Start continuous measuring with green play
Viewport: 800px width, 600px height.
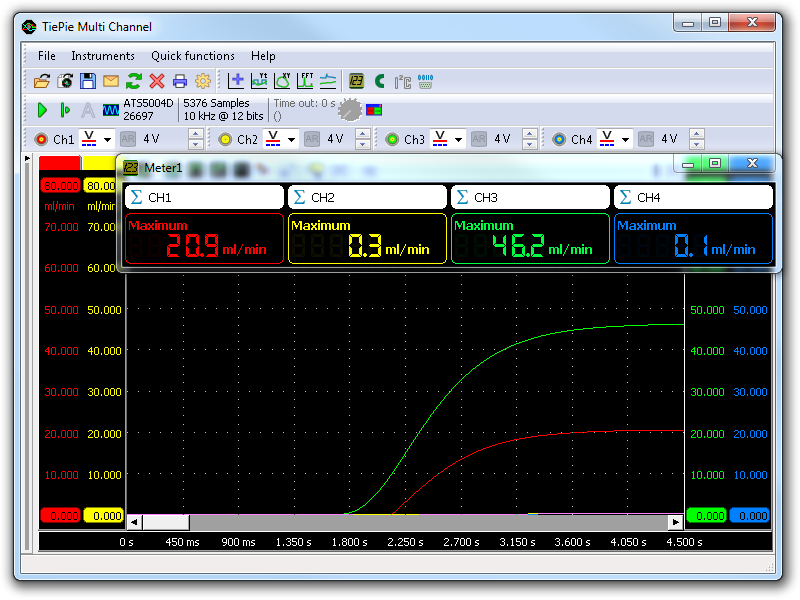point(42,110)
